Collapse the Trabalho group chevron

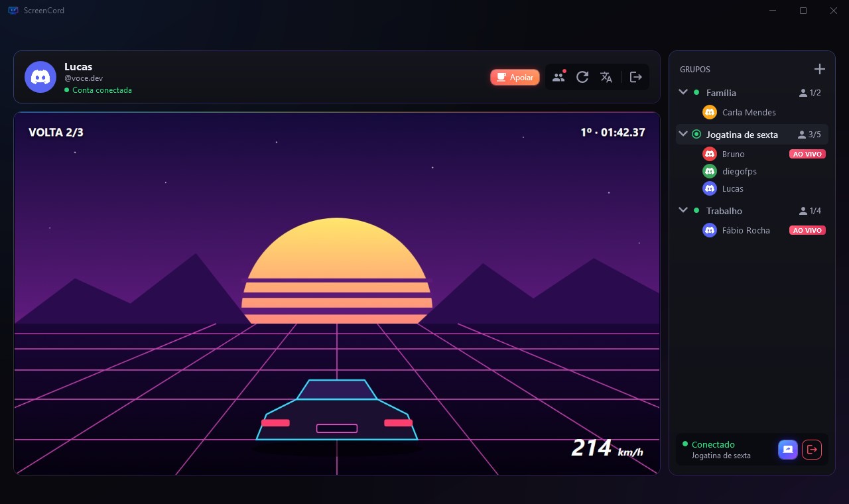pos(683,210)
